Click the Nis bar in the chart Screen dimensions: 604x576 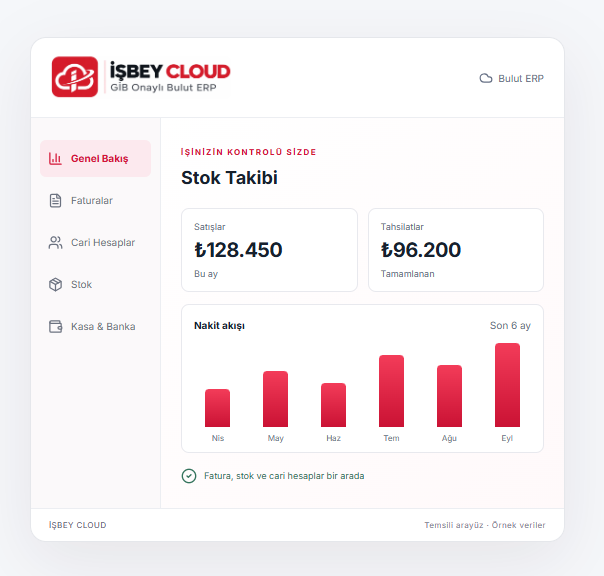[x=217, y=408]
